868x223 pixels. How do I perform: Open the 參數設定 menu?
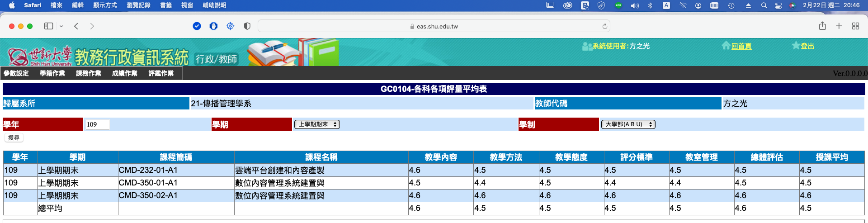(x=16, y=73)
